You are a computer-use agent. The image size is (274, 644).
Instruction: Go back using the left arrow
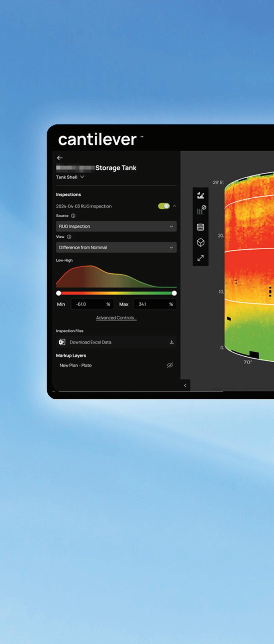(x=60, y=158)
